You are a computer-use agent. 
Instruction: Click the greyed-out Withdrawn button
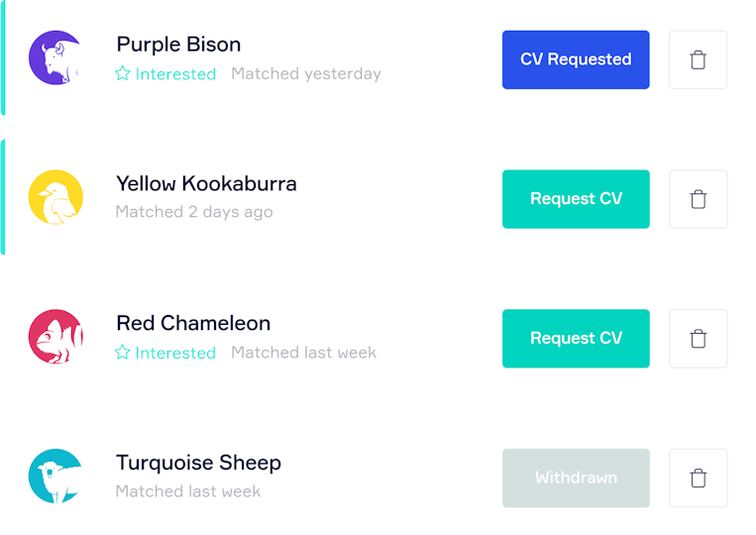(576, 479)
